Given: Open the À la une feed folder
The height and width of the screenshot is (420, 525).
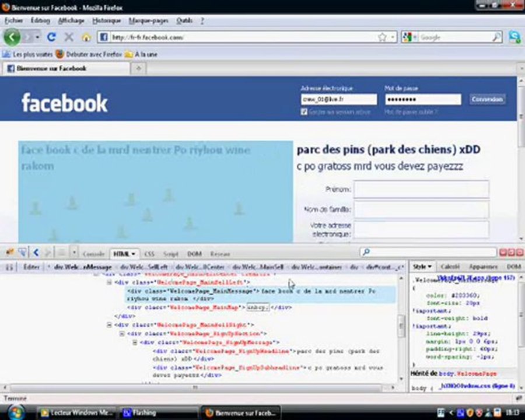Looking at the screenshot, I should [141, 54].
